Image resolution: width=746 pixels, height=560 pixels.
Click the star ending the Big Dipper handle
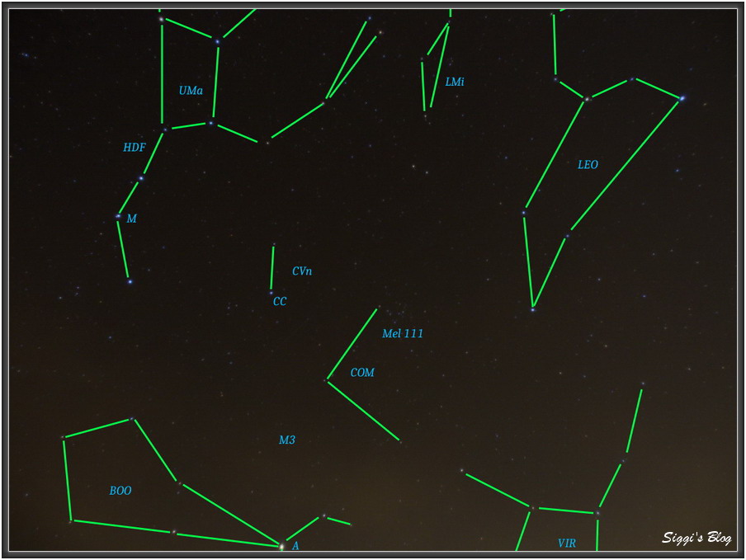pos(130,281)
